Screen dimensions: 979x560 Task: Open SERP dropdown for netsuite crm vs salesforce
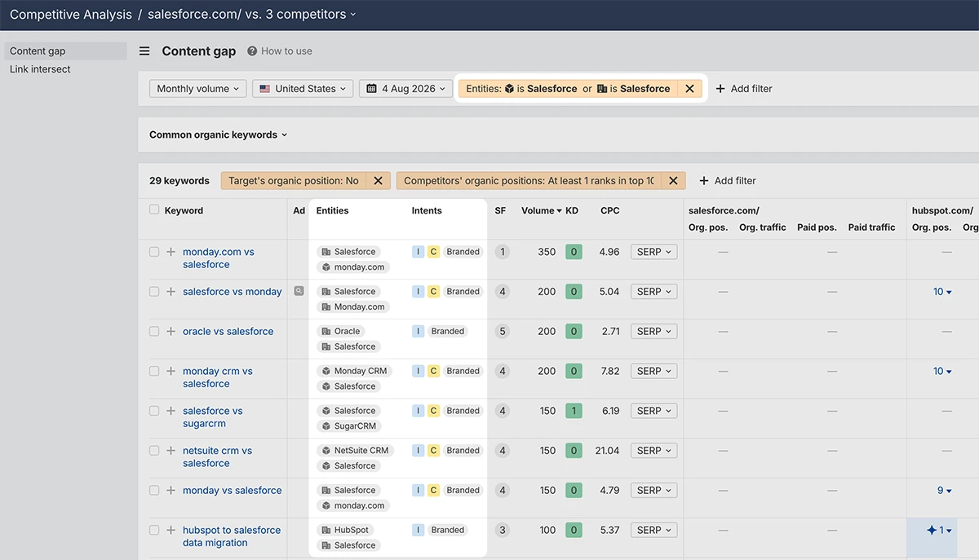click(x=654, y=451)
